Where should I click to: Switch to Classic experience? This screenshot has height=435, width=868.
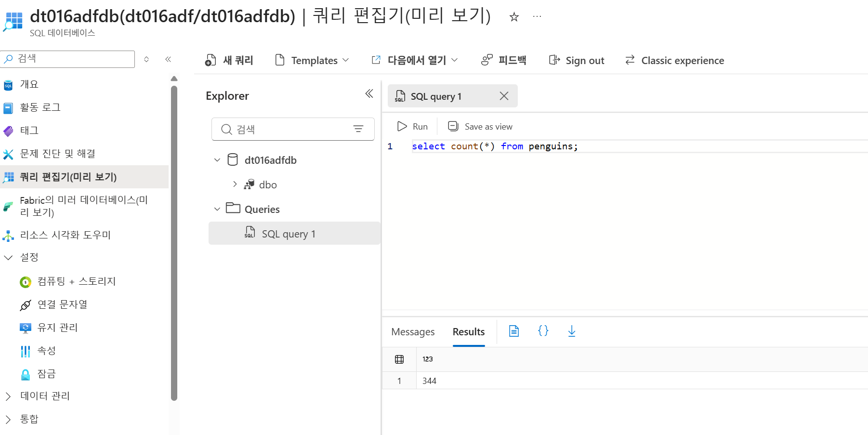pyautogui.click(x=674, y=60)
